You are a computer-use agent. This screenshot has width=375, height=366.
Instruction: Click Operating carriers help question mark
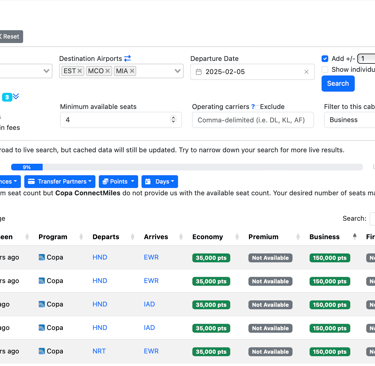point(253,107)
